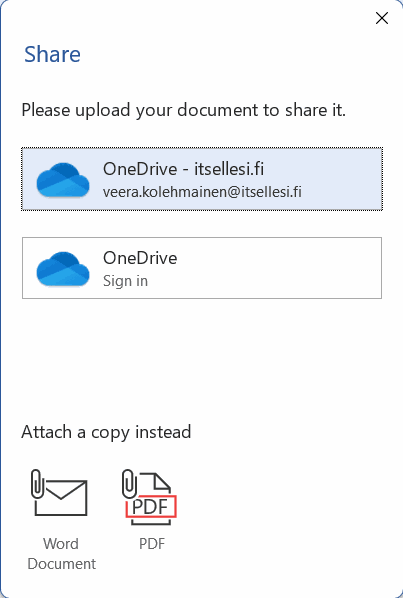The height and width of the screenshot is (598, 403).
Task: Attach a copy using the PDF page icon
Action: [149, 497]
